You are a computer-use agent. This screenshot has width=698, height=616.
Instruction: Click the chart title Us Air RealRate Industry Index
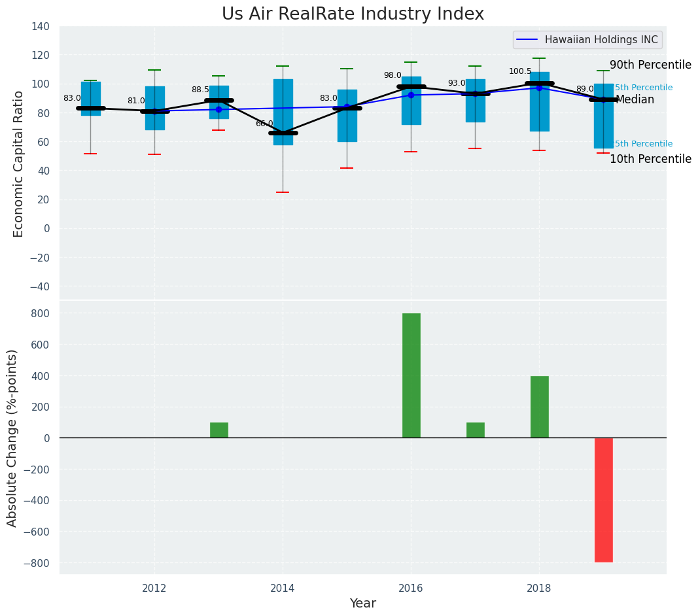[353, 14]
